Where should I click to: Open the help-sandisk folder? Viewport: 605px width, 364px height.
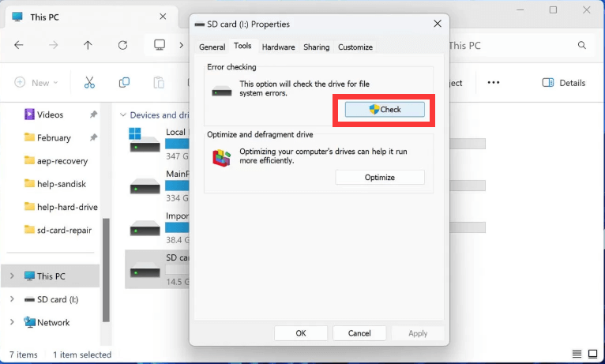[x=62, y=184]
